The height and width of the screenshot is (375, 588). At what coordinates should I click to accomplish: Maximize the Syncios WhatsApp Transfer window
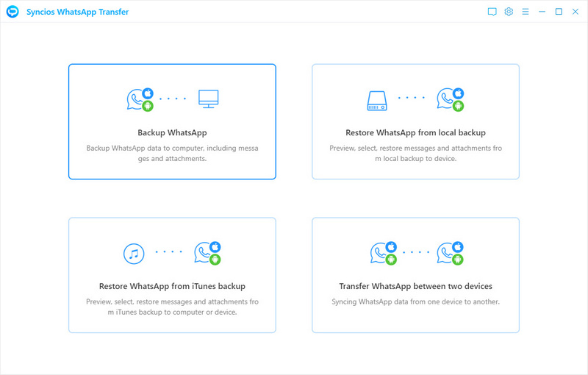[559, 12]
